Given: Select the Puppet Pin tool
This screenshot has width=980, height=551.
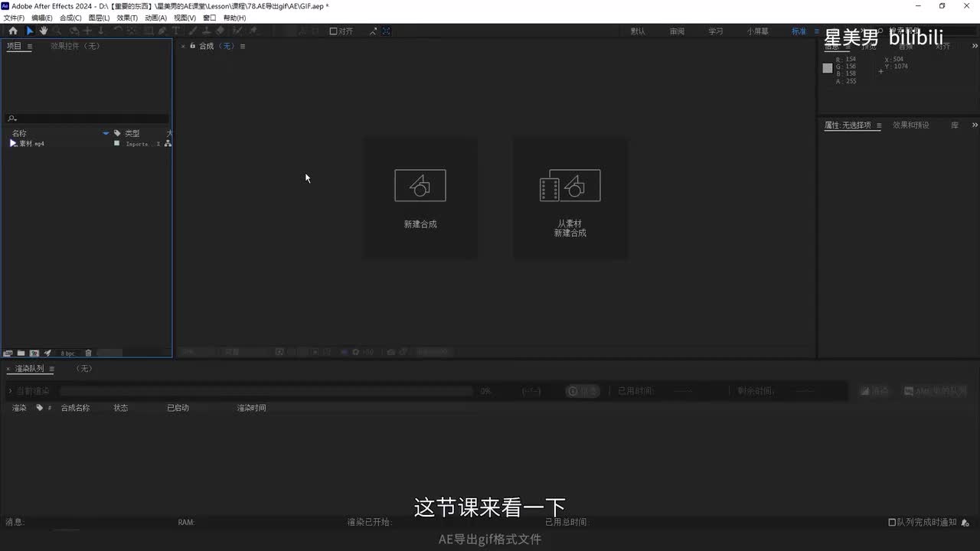Looking at the screenshot, I should [x=253, y=31].
